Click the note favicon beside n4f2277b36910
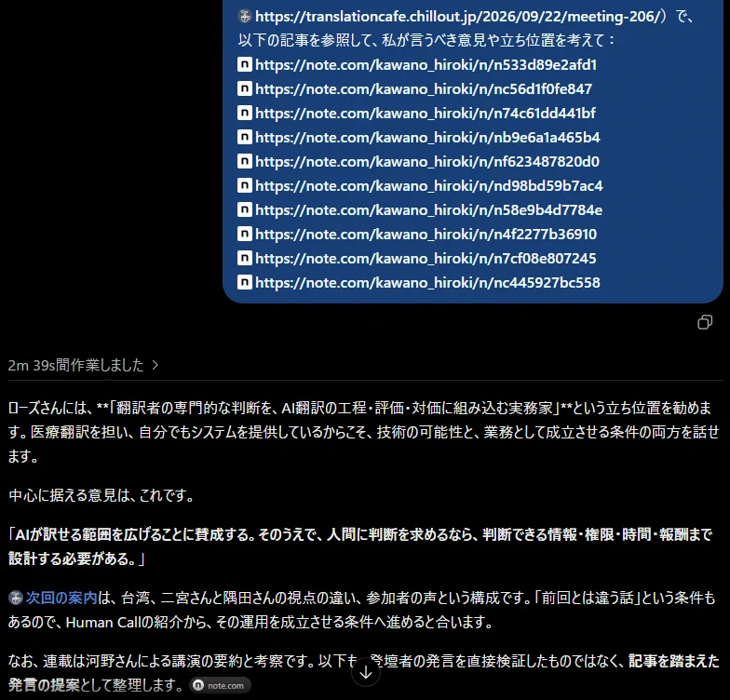The width and height of the screenshot is (730, 700). (x=245, y=234)
